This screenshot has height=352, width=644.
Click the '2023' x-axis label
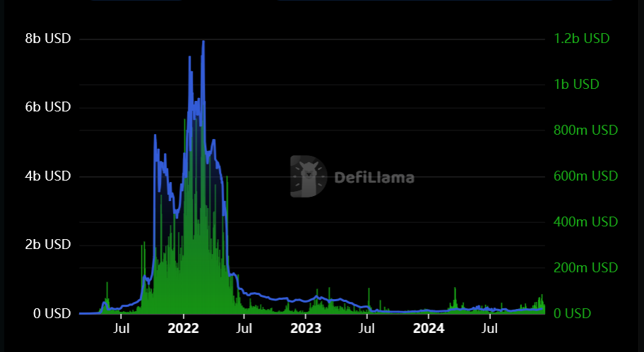(306, 329)
